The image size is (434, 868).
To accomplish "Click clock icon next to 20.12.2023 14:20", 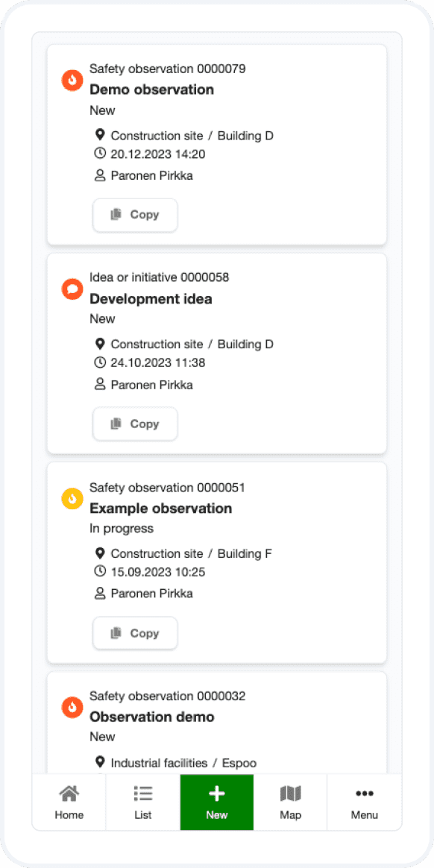I will click(x=100, y=154).
